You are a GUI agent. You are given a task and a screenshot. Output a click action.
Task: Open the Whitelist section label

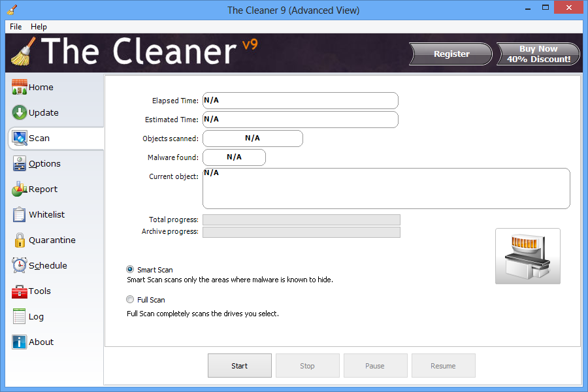pos(47,214)
